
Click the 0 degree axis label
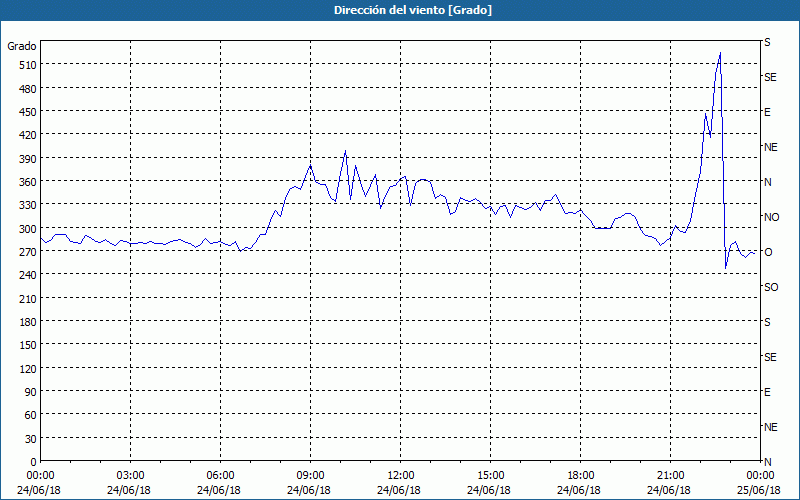[x=34, y=462]
